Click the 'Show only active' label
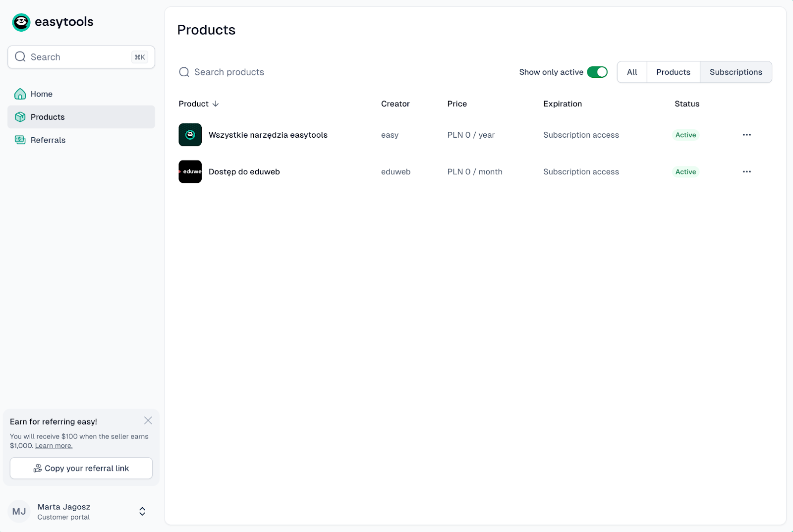This screenshot has height=532, width=793. 551,72
